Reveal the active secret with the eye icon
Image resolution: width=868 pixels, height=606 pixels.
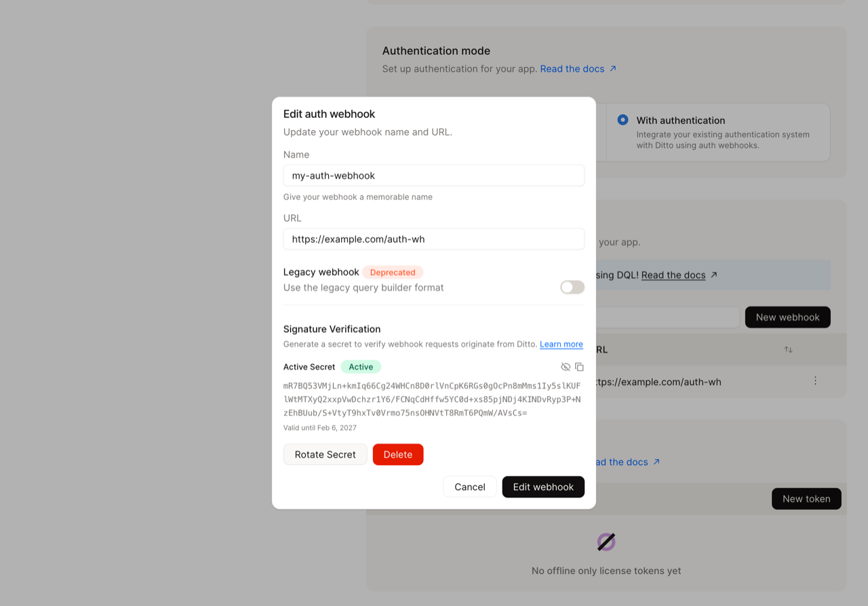(566, 366)
